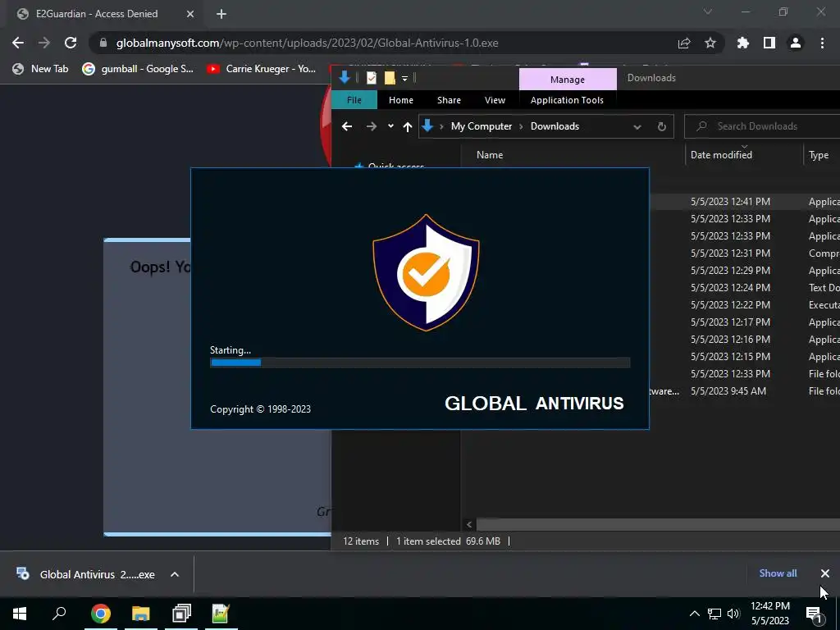Close the E2Guardian Access Denied tab
The height and width of the screenshot is (630, 840).
(190, 14)
